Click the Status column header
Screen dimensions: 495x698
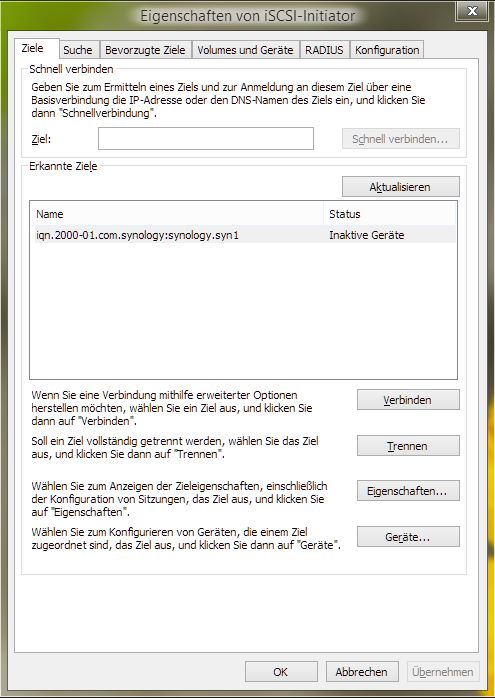(x=390, y=214)
